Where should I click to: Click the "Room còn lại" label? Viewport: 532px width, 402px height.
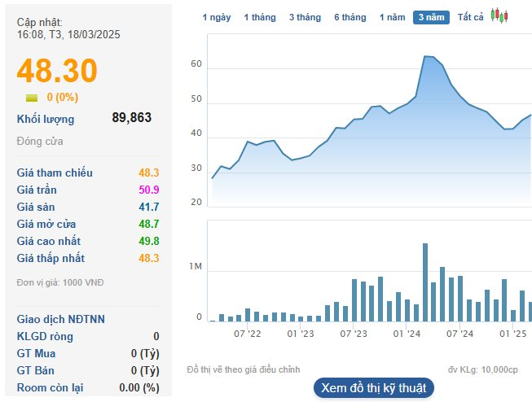tap(51, 387)
